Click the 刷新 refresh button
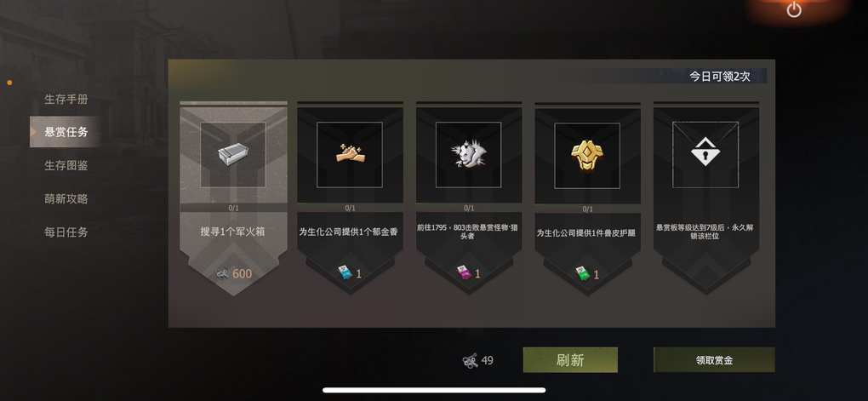Screen dimensions: 868x401 (570, 360)
